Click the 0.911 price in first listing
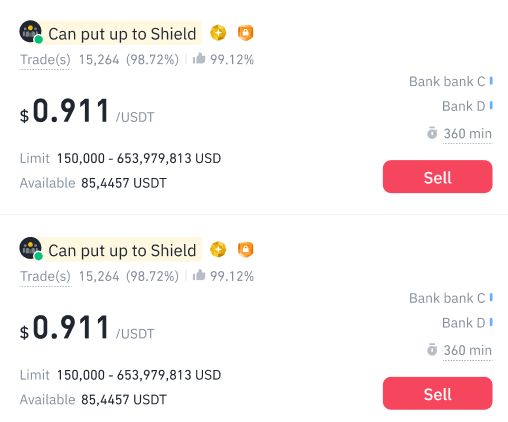 pos(71,111)
